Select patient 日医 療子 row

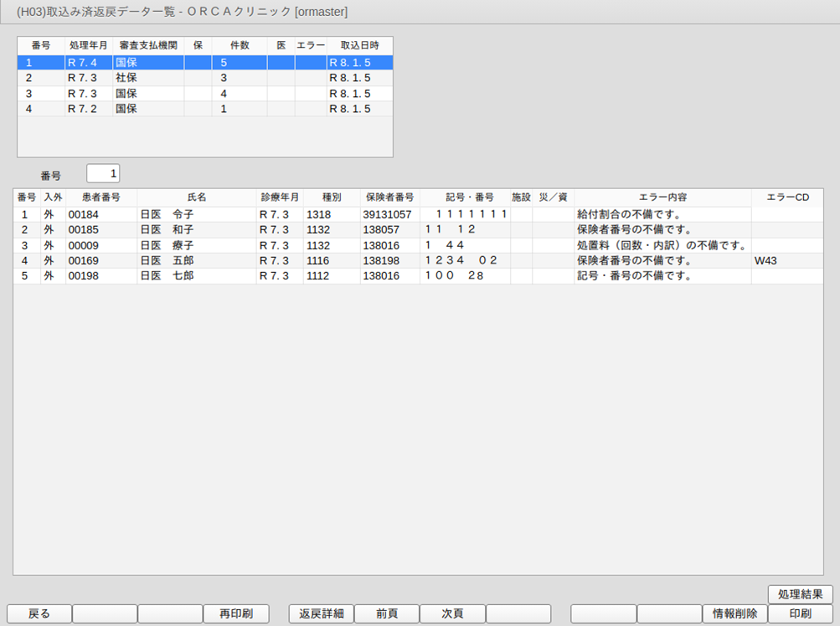tap(417, 245)
